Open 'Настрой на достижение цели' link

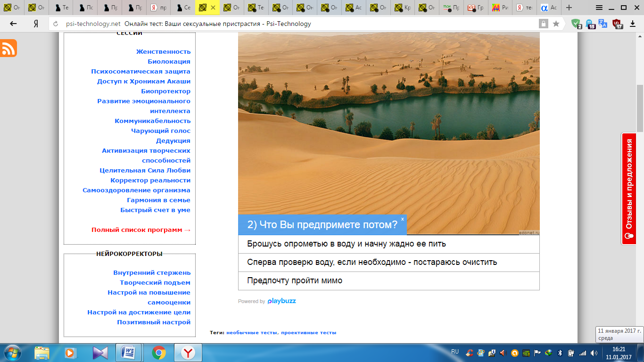139,313
